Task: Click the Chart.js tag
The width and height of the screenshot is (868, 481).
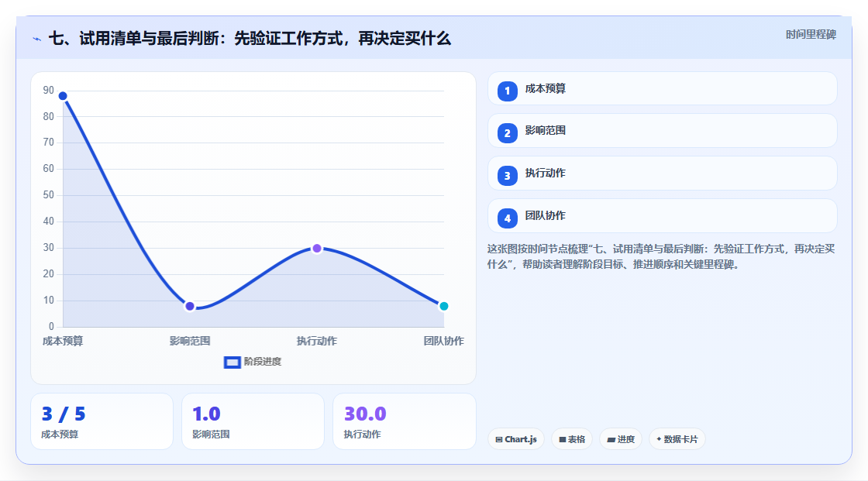Action: click(x=516, y=439)
